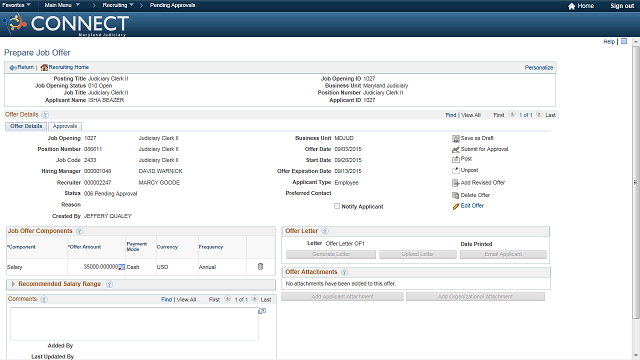Click into the Comments text area

tap(134, 324)
